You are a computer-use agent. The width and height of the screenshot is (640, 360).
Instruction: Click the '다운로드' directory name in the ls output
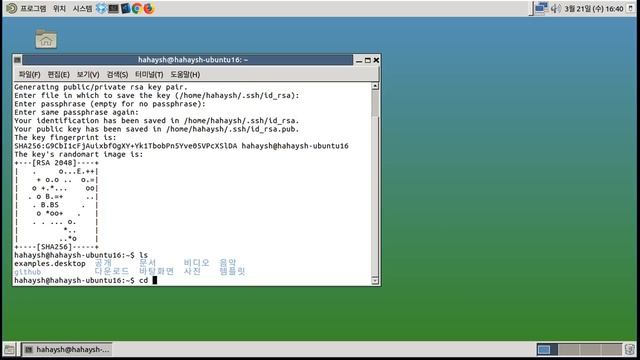(x=111, y=271)
